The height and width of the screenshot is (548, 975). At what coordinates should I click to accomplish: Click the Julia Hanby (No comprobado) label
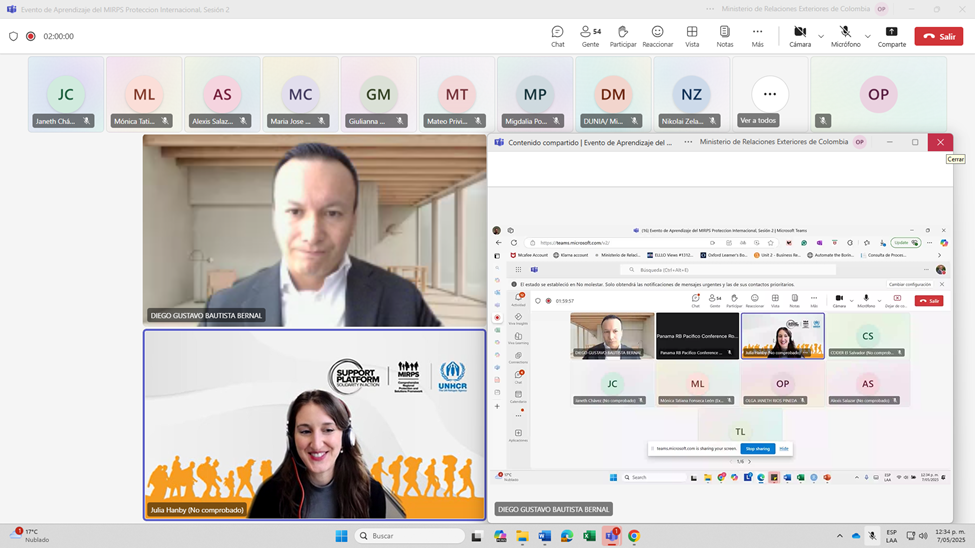(x=196, y=509)
